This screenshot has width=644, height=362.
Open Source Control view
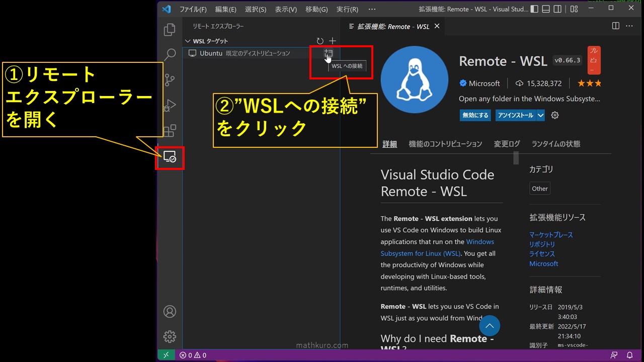170,79
